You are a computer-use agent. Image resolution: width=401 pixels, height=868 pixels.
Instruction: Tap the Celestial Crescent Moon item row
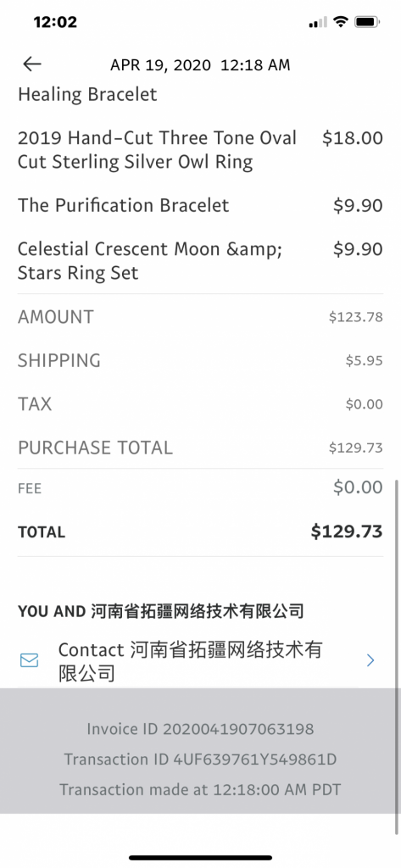(200, 261)
